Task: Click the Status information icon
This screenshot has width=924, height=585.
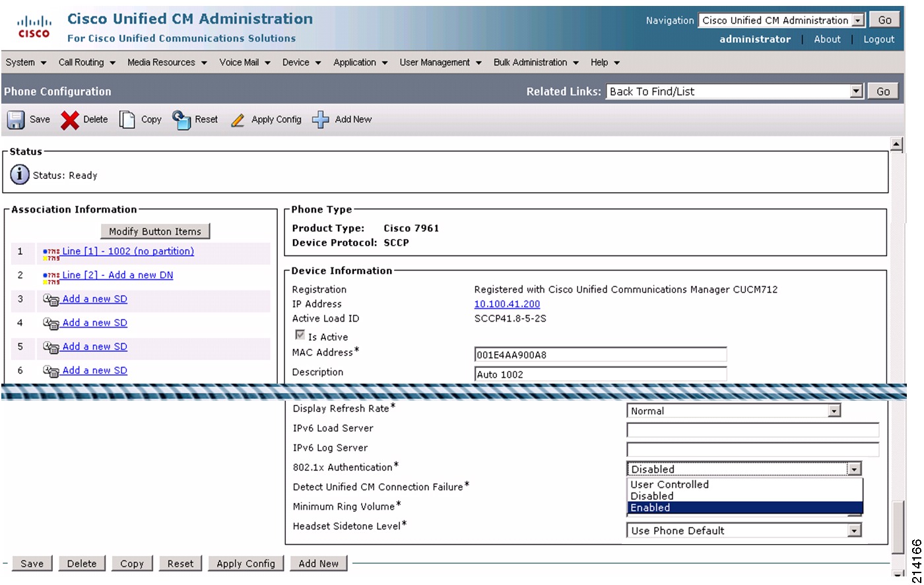Action: tap(20, 175)
